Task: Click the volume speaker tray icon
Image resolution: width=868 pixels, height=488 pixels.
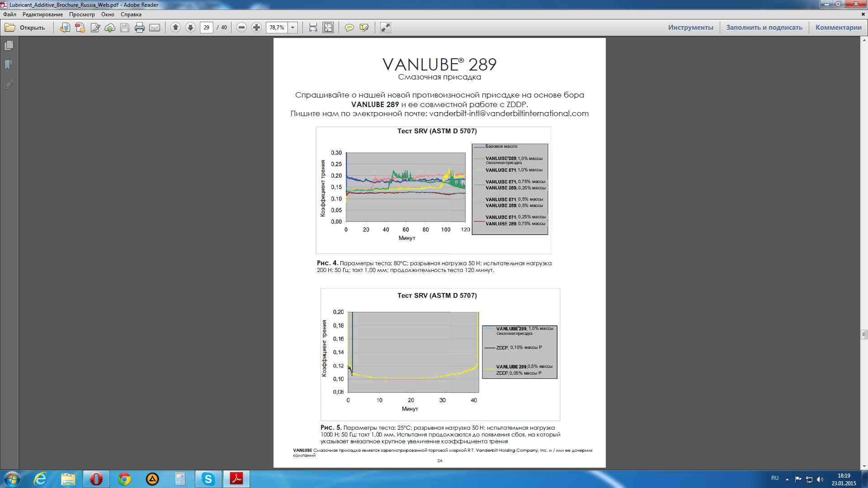Action: tap(820, 479)
